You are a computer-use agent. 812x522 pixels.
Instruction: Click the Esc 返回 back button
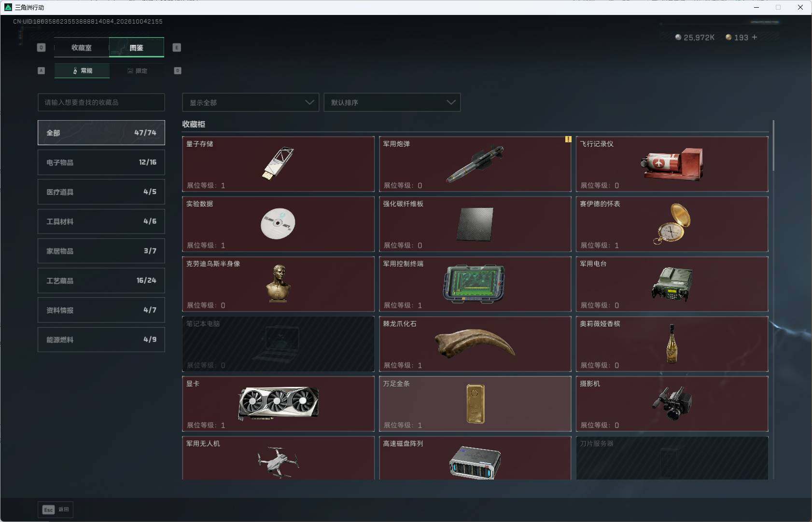pyautogui.click(x=56, y=509)
